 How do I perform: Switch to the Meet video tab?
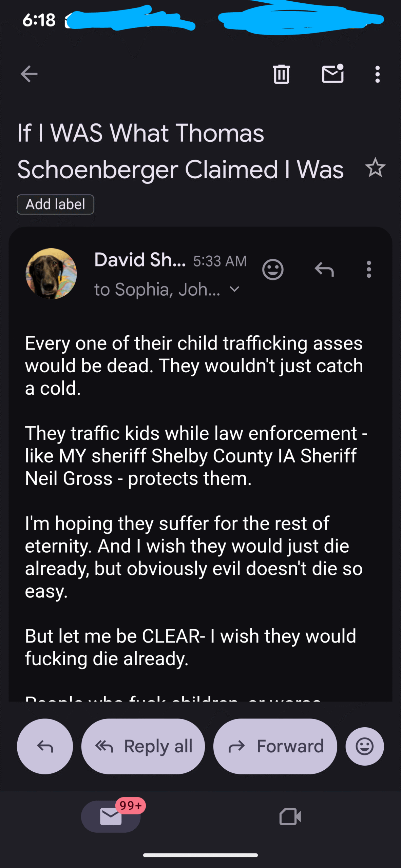click(x=290, y=816)
